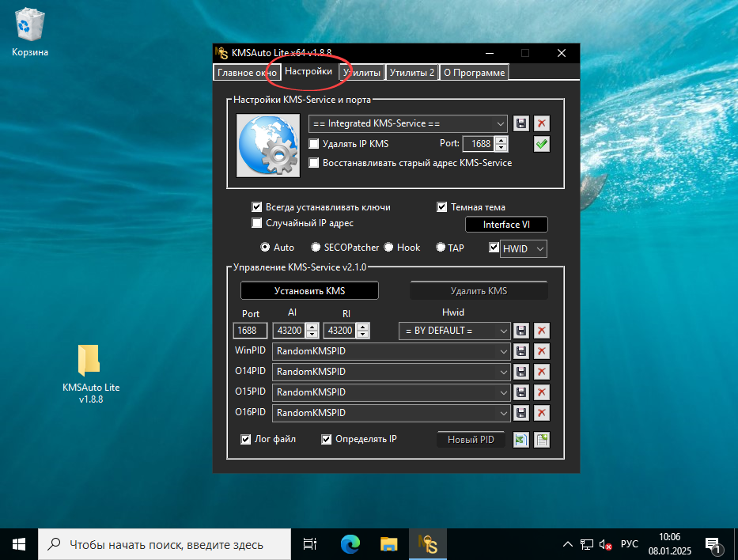
Task: Click the save icon in the O15PID row
Action: tap(521, 392)
